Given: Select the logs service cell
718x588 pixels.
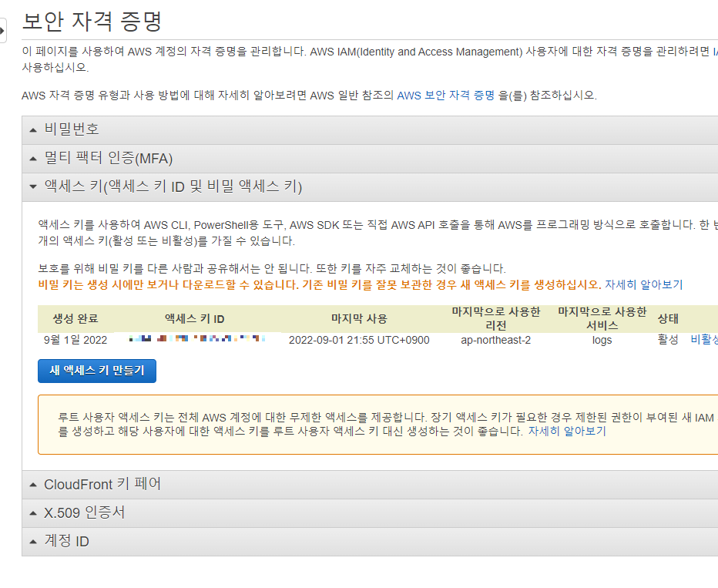Looking at the screenshot, I should 602,340.
